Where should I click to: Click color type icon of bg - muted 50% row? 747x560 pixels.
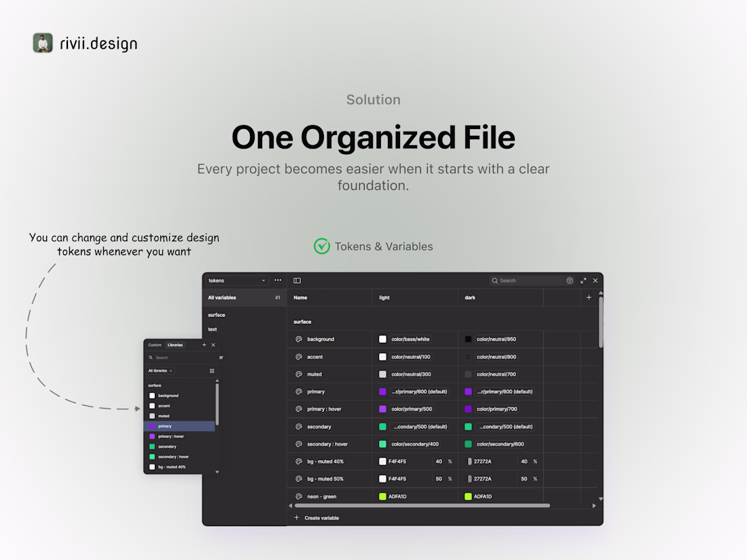click(299, 479)
